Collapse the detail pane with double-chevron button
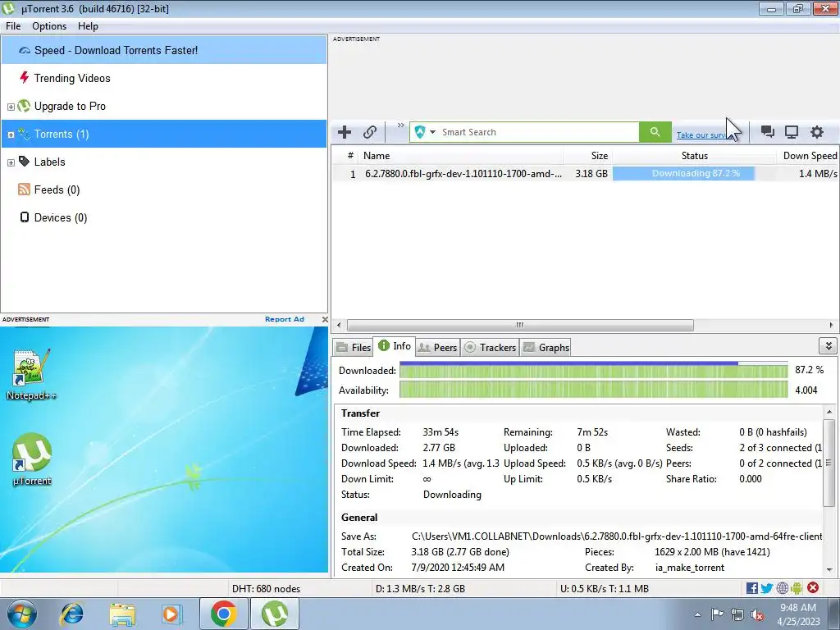 [x=829, y=346]
